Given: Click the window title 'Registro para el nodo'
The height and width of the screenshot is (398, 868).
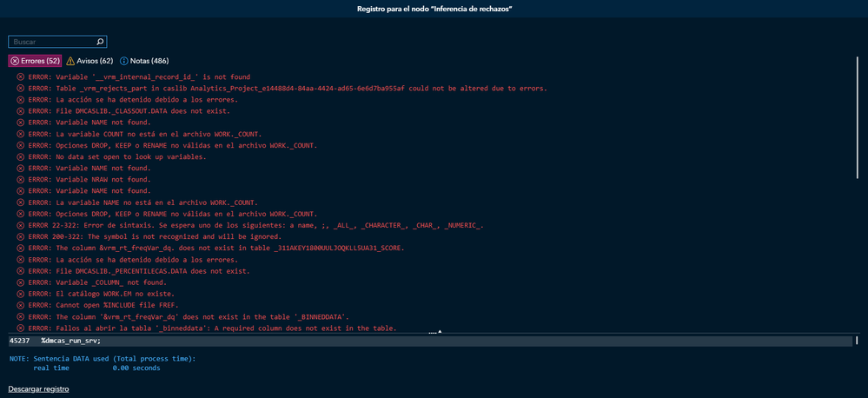Looking at the screenshot, I should pos(434,9).
